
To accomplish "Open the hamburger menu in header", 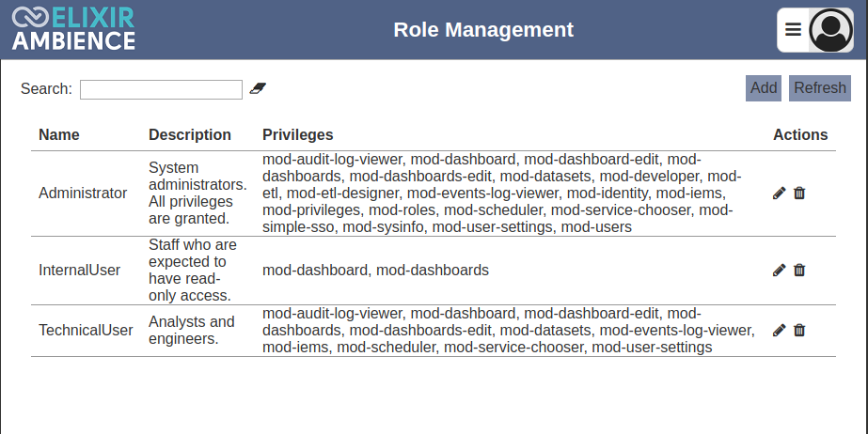I will 793,30.
